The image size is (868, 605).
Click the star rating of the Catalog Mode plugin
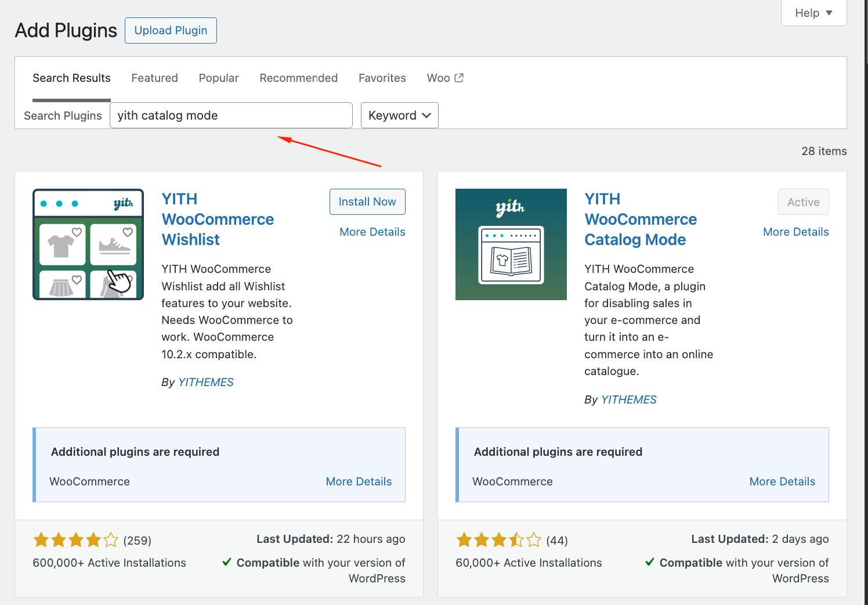(498, 541)
